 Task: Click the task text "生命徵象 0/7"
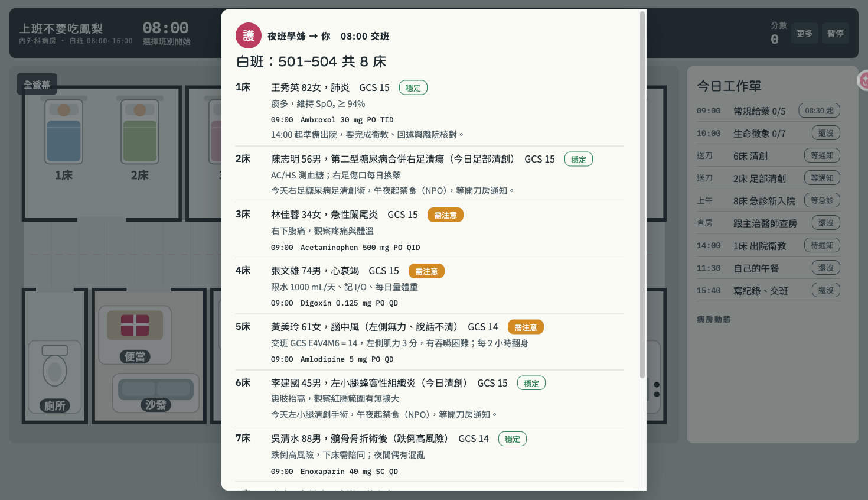coord(759,134)
